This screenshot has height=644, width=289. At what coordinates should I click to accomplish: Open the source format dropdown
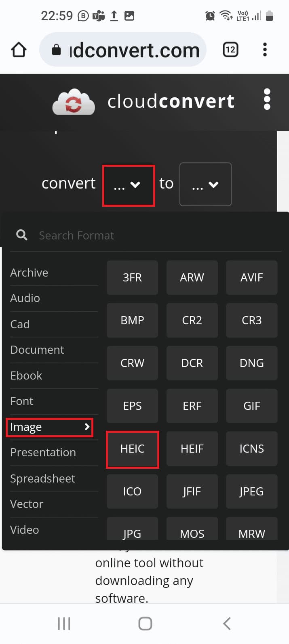tap(129, 185)
